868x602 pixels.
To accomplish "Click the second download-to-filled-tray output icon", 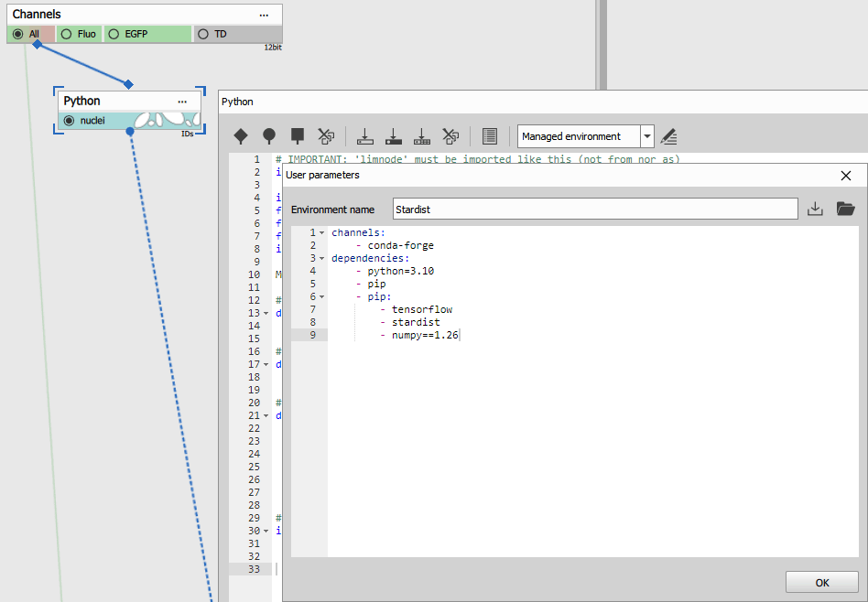I will coord(394,136).
